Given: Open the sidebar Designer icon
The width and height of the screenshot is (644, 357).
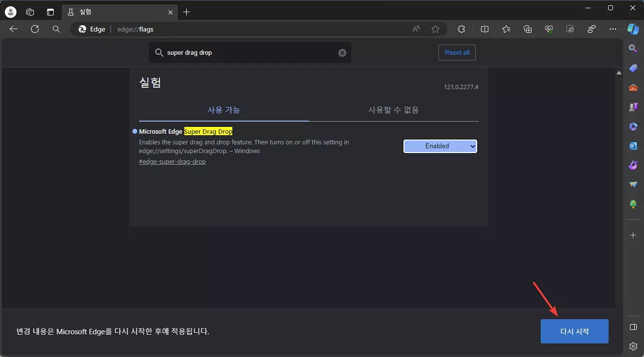Looking at the screenshot, I should [x=633, y=165].
